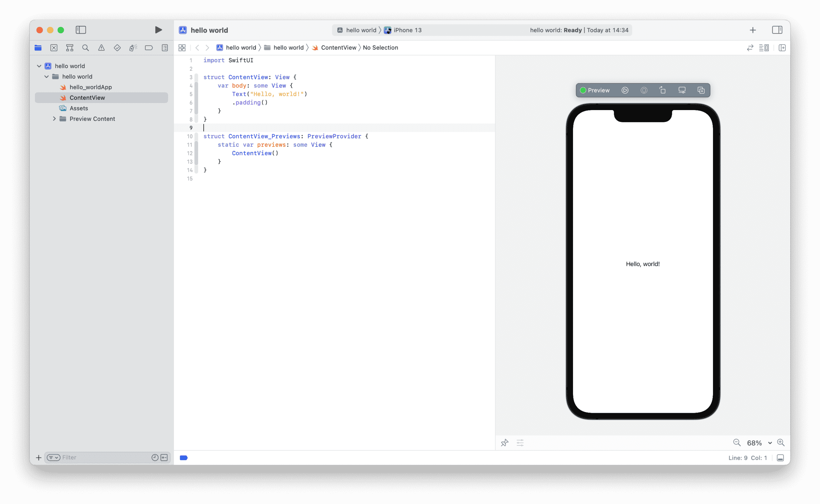The height and width of the screenshot is (504, 820).
Task: Click the disabled inspect circle icon in Preview toolbar
Action: [644, 90]
